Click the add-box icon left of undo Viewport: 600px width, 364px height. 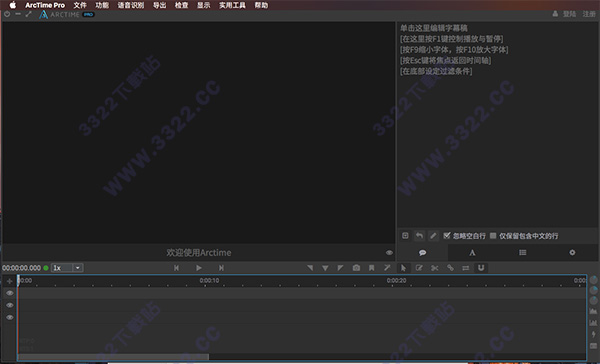click(x=405, y=236)
